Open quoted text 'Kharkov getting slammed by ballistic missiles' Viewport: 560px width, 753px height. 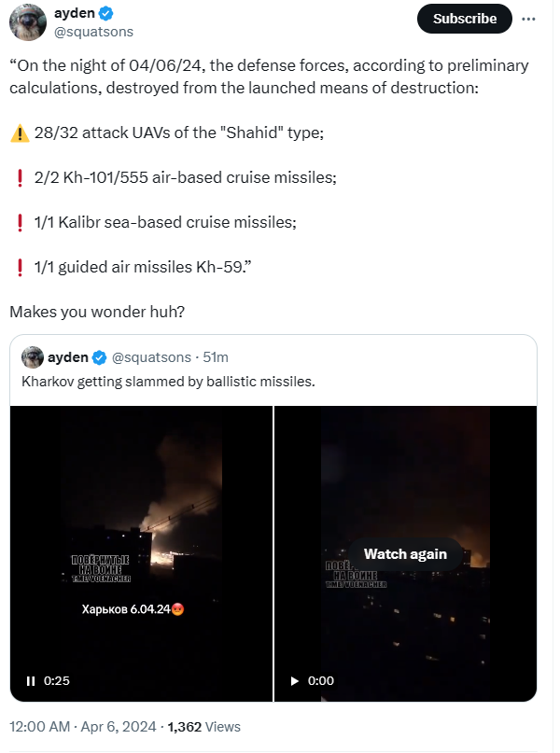click(x=168, y=381)
